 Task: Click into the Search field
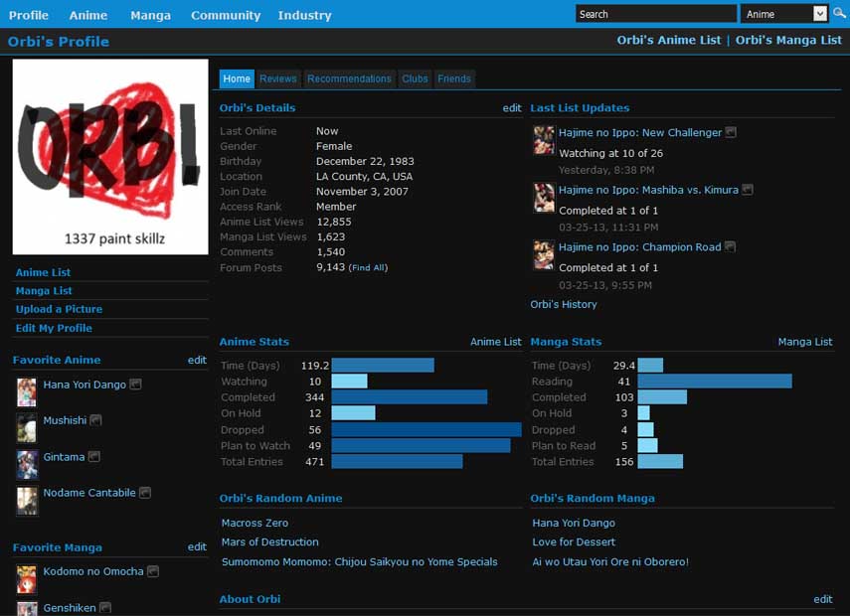(x=656, y=14)
